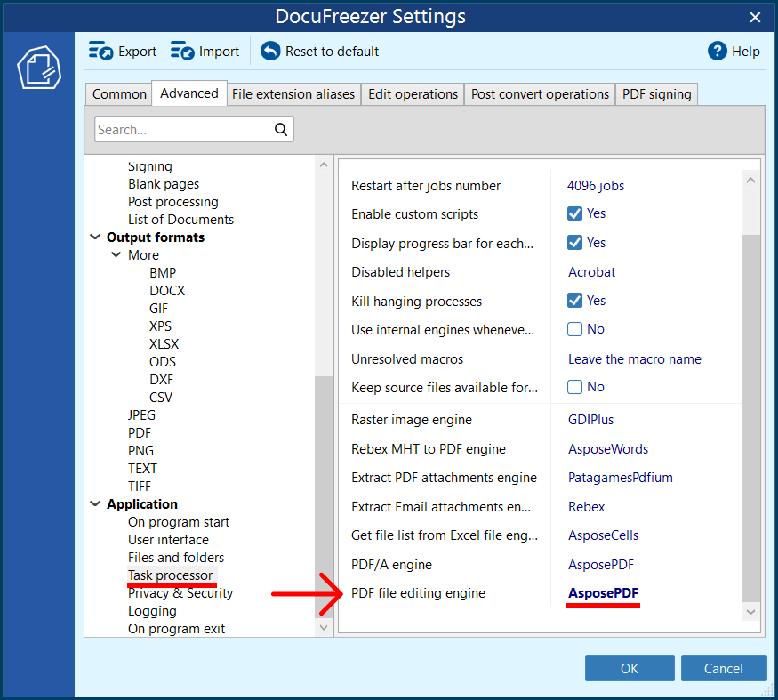The height and width of the screenshot is (700, 778).
Task: Select DXF output format
Action: (161, 380)
